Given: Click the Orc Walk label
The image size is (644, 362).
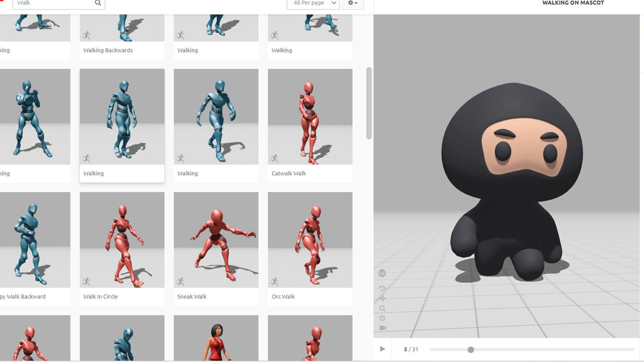Looking at the screenshot, I should (283, 297).
